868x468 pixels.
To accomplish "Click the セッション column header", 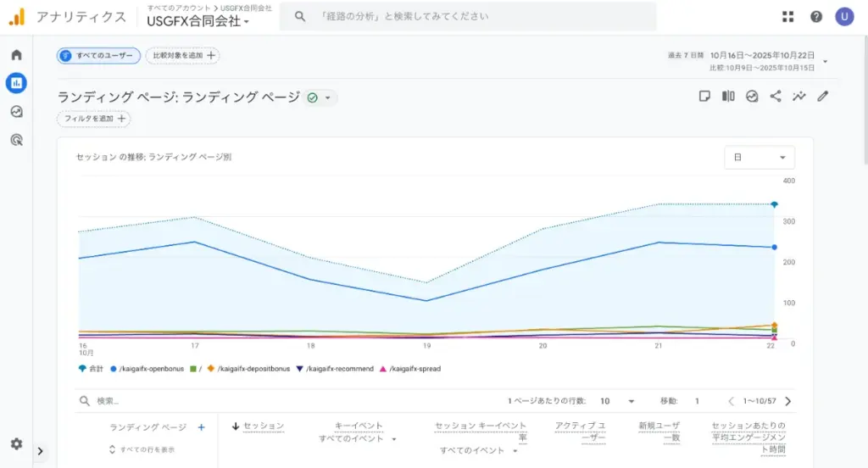I will tap(263, 426).
